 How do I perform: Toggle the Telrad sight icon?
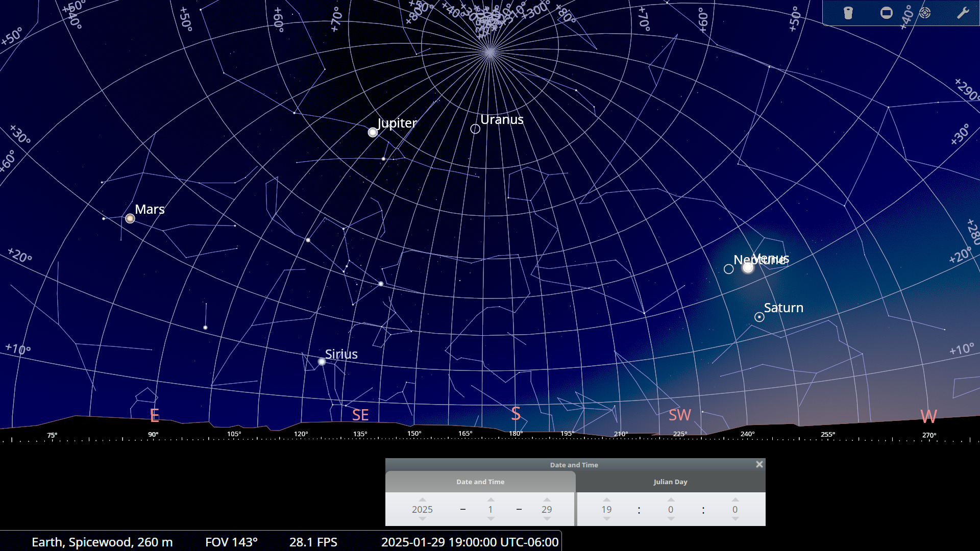[925, 13]
